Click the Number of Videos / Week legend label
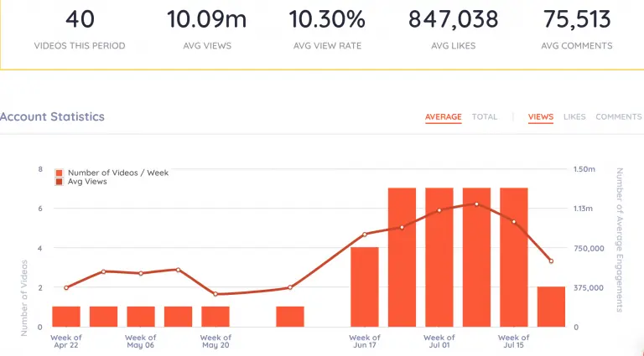 point(118,173)
